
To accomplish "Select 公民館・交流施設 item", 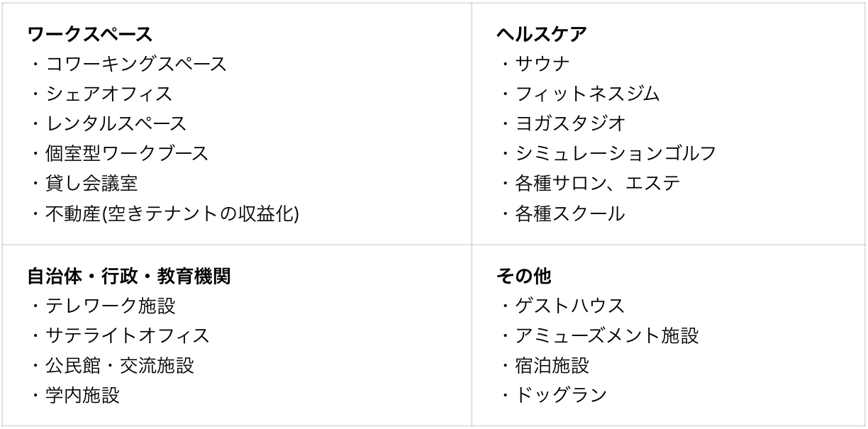I will click(x=119, y=366).
